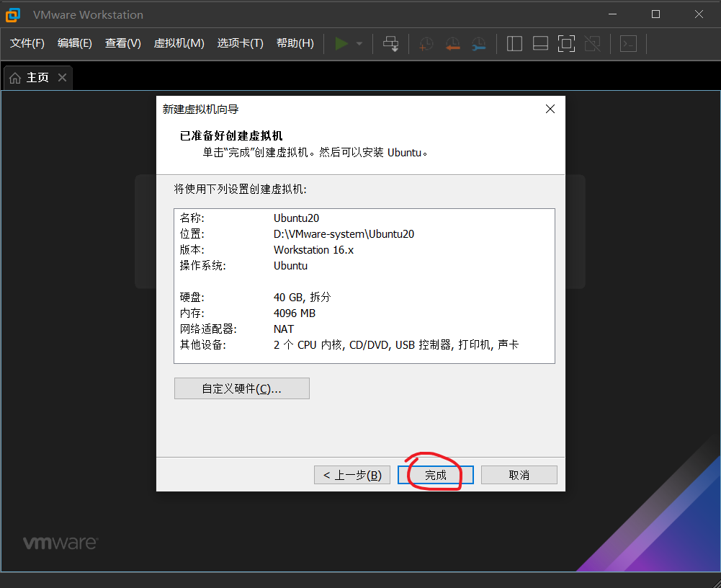Image resolution: width=721 pixels, height=588 pixels.
Task: Open the power options dropdown arrow
Action: pos(359,44)
